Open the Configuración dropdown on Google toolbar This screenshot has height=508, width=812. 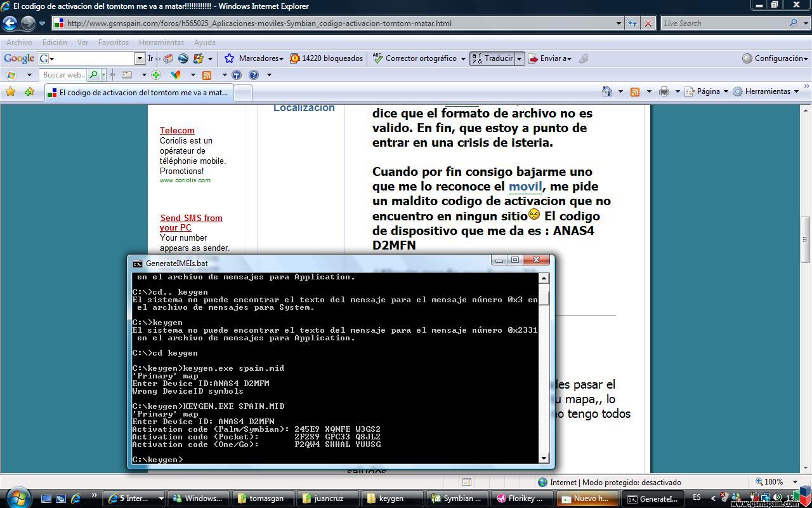(x=775, y=58)
